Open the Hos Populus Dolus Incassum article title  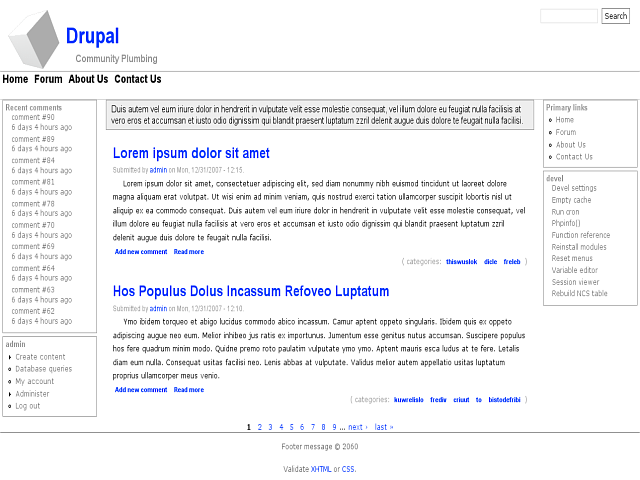[x=251, y=291]
